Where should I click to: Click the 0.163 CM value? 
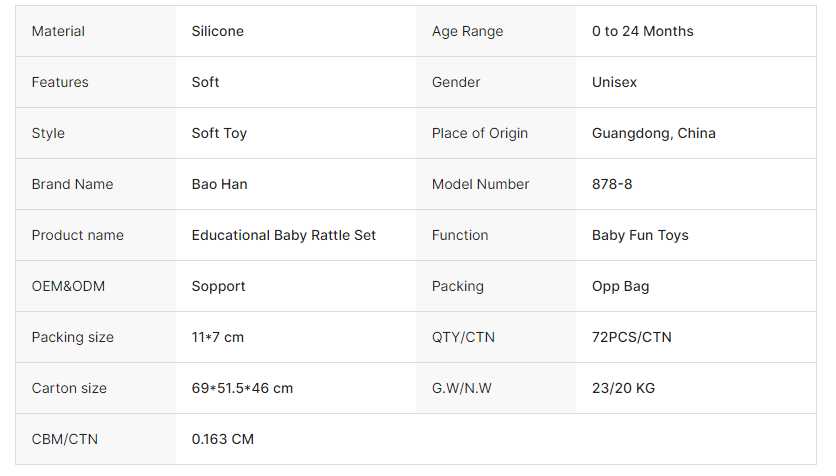[222, 439]
